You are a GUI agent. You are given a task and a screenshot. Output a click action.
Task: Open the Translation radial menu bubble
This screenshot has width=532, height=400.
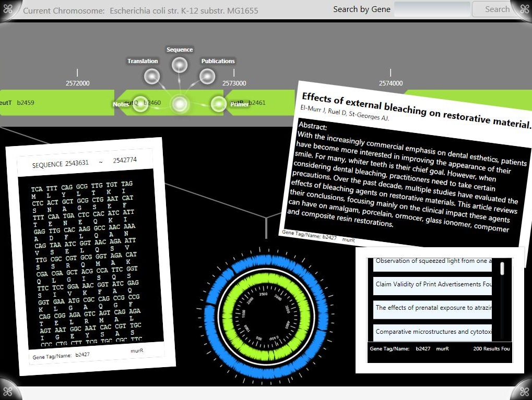point(151,77)
